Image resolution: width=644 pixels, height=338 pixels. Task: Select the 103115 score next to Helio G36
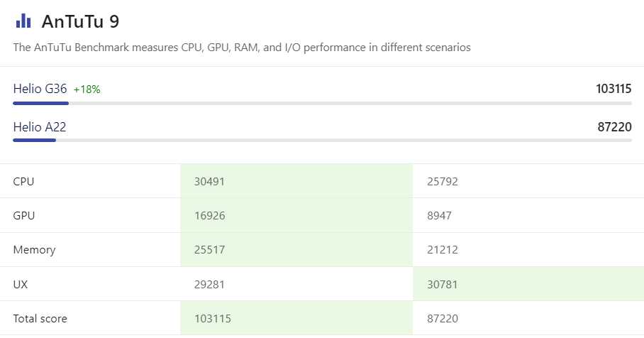(x=614, y=89)
